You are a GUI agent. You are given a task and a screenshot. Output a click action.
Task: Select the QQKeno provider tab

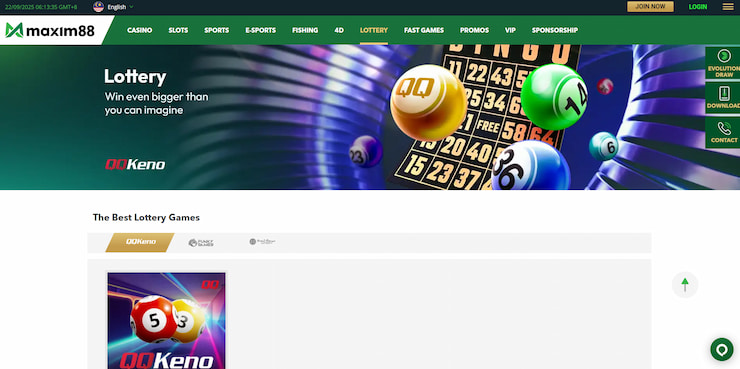click(x=140, y=243)
